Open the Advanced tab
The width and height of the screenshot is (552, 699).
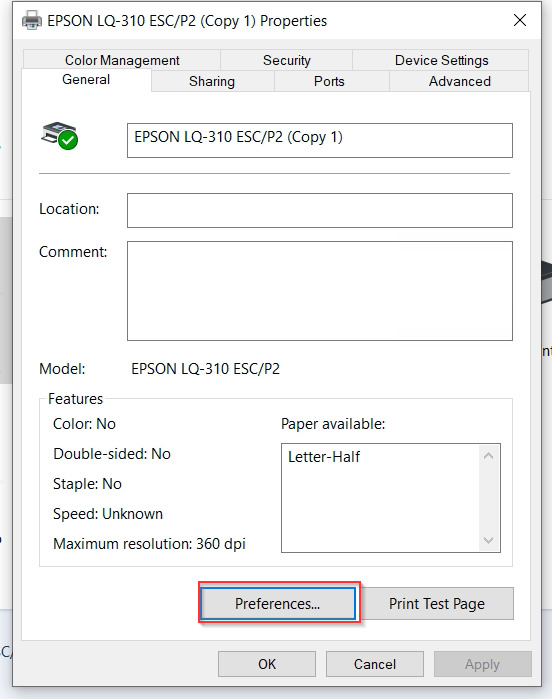pos(460,82)
